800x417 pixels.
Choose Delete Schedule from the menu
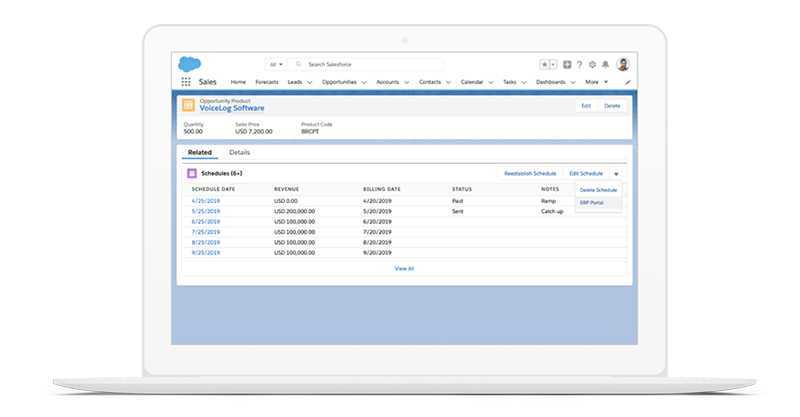[x=598, y=190]
